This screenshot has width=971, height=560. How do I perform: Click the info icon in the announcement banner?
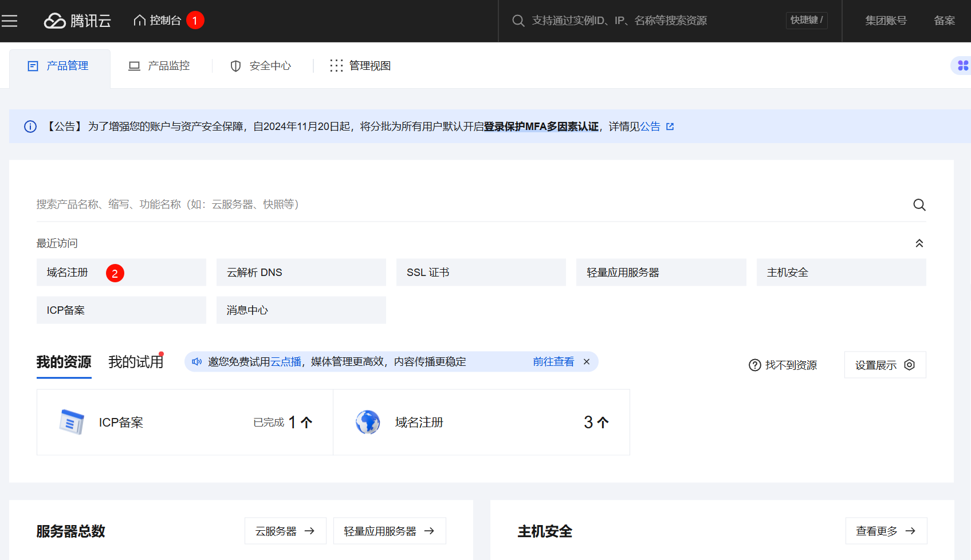30,127
